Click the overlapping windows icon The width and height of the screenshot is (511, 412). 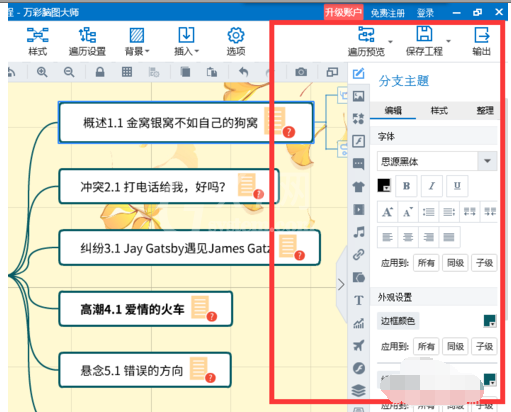pyautogui.click(x=332, y=72)
